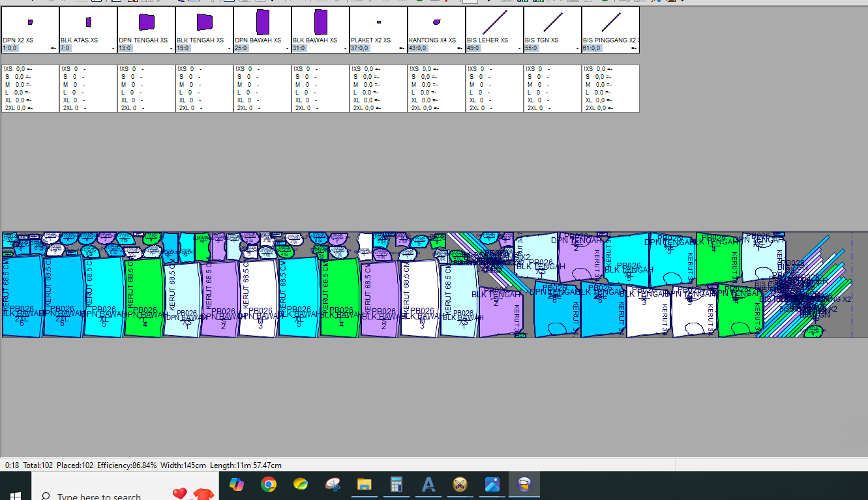Pick the KANTONG X4 XS pocket piece
The image size is (868, 500).
tap(437, 22)
